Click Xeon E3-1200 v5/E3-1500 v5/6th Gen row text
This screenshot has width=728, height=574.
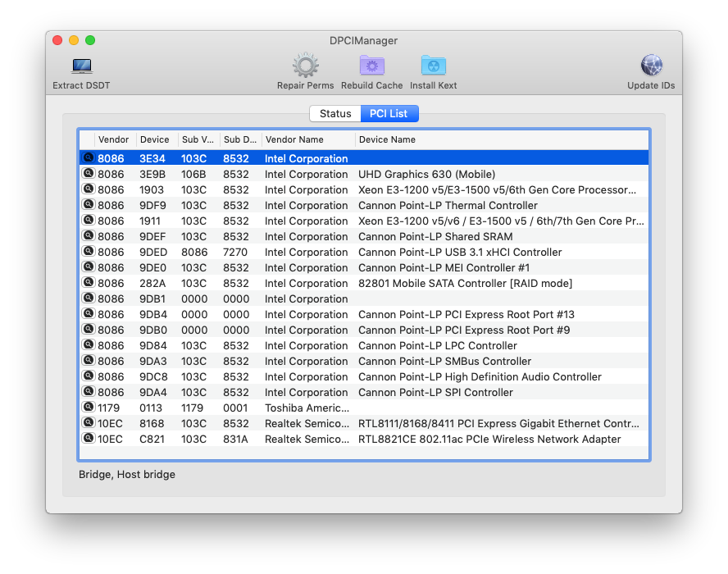(x=497, y=190)
